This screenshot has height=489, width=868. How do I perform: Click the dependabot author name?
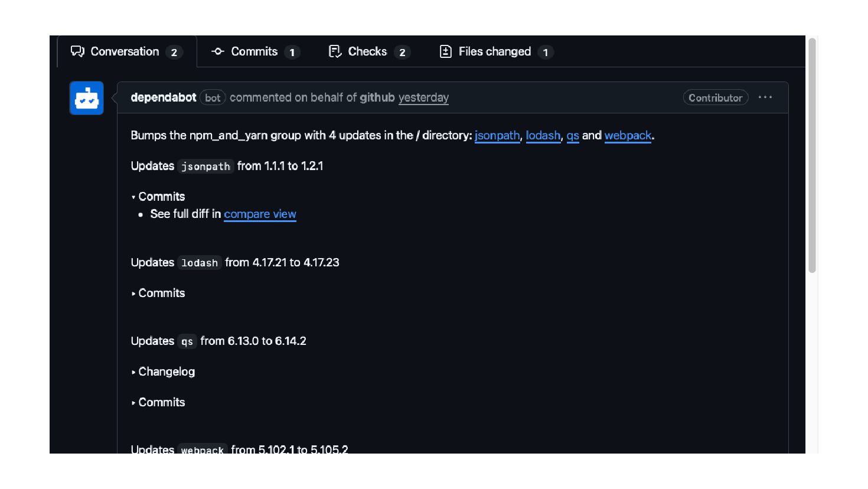(x=164, y=97)
